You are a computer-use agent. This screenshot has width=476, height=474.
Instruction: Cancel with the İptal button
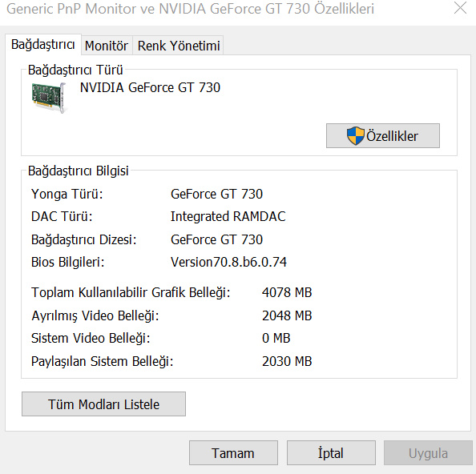331,453
